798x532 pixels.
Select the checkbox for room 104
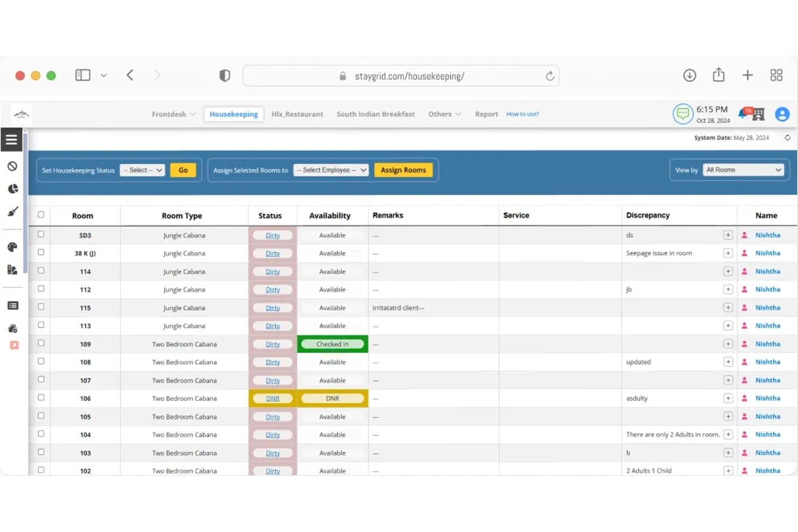point(41,434)
